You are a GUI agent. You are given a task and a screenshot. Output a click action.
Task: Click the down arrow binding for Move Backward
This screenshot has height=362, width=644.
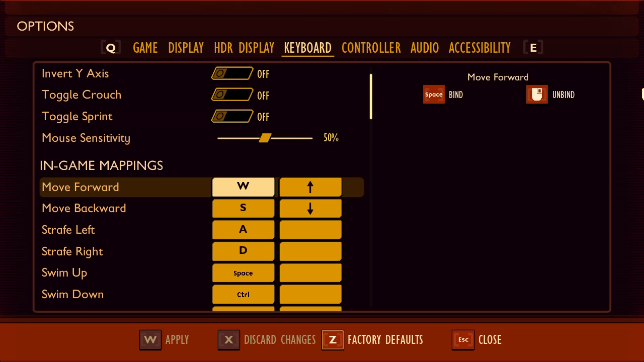click(310, 208)
